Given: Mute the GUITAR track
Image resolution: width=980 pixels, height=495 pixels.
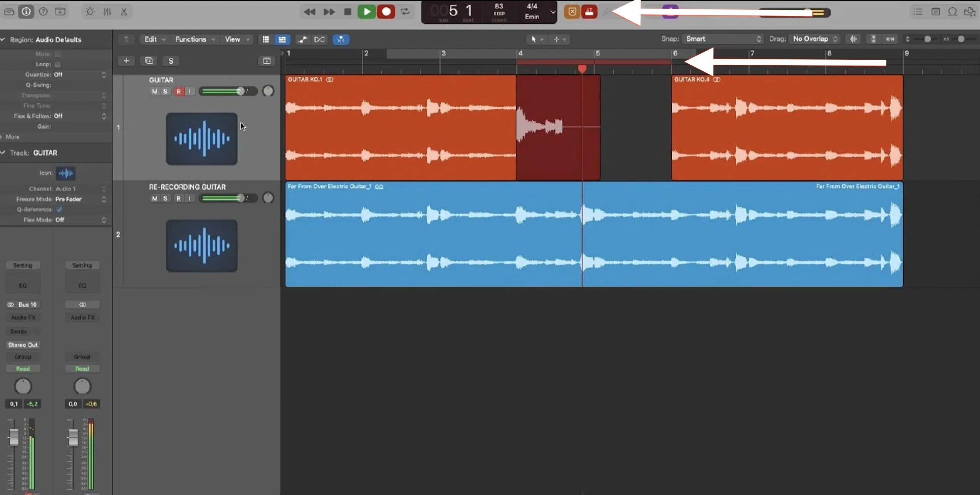Looking at the screenshot, I should (x=154, y=91).
